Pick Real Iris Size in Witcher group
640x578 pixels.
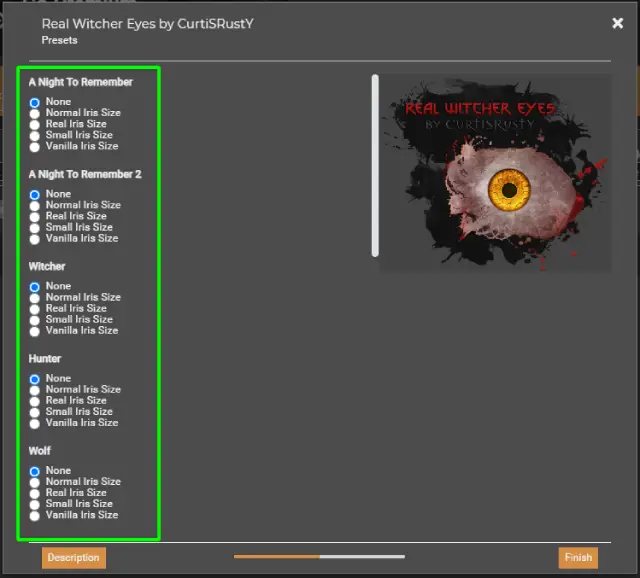pos(35,309)
